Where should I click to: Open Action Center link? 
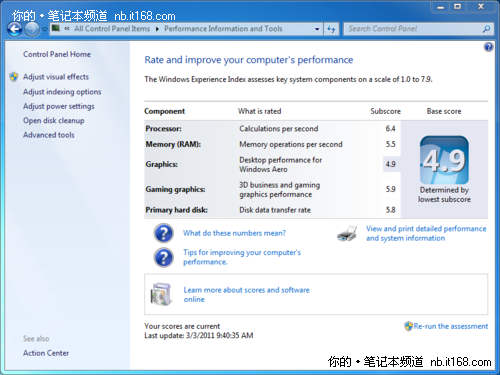click(46, 353)
